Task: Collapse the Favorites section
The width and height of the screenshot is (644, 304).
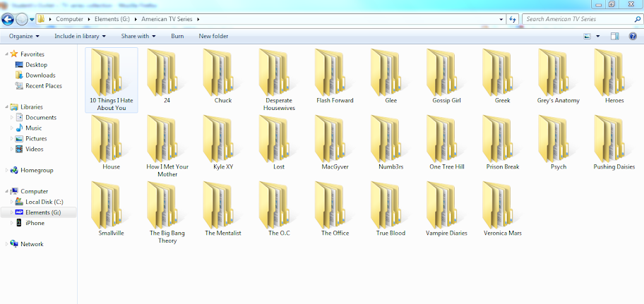Action: coord(6,54)
